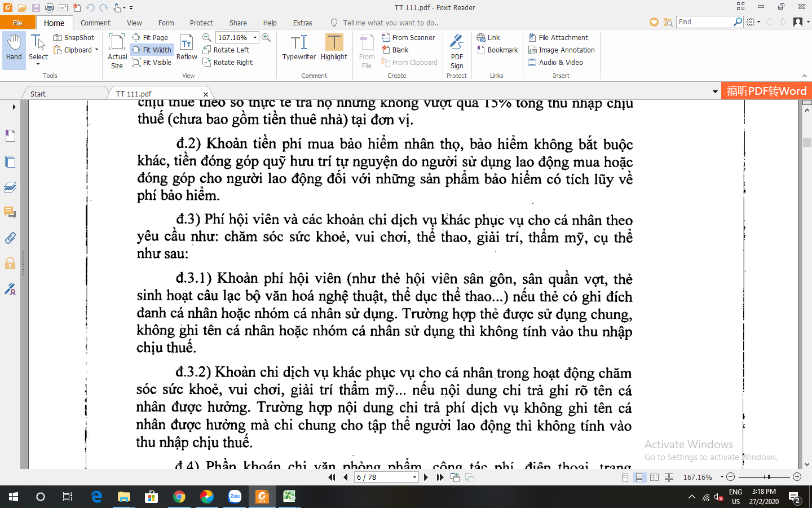
Task: Toggle Fit Page view mode
Action: (x=150, y=37)
